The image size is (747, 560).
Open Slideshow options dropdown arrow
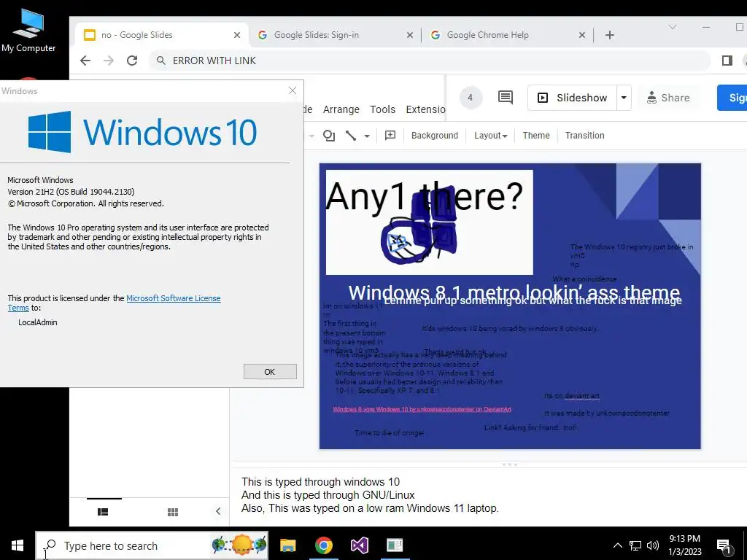click(x=624, y=98)
